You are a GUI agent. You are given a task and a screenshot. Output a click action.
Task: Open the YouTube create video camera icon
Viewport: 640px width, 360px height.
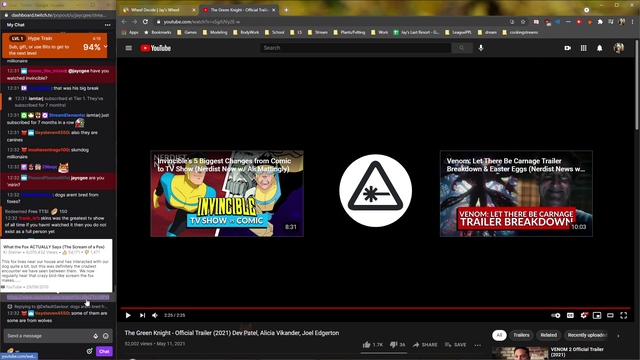(567, 48)
